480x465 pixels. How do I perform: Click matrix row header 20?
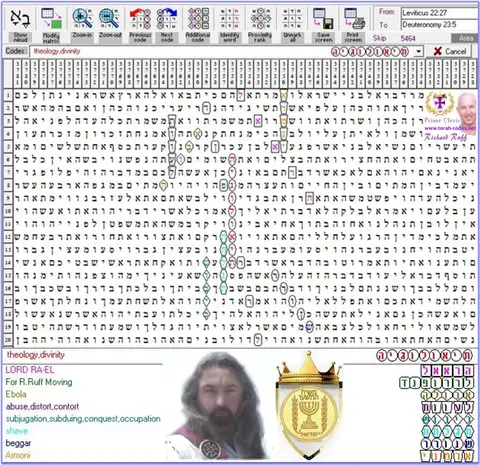[x=8, y=340]
